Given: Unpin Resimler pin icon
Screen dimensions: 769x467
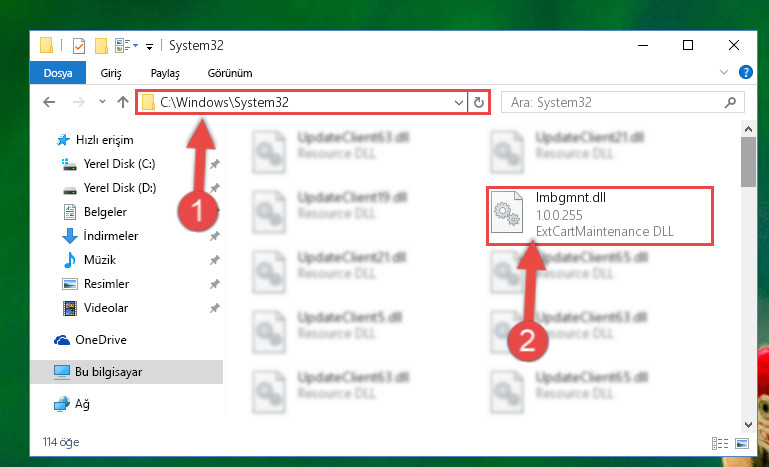Looking at the screenshot, I should click(214, 284).
